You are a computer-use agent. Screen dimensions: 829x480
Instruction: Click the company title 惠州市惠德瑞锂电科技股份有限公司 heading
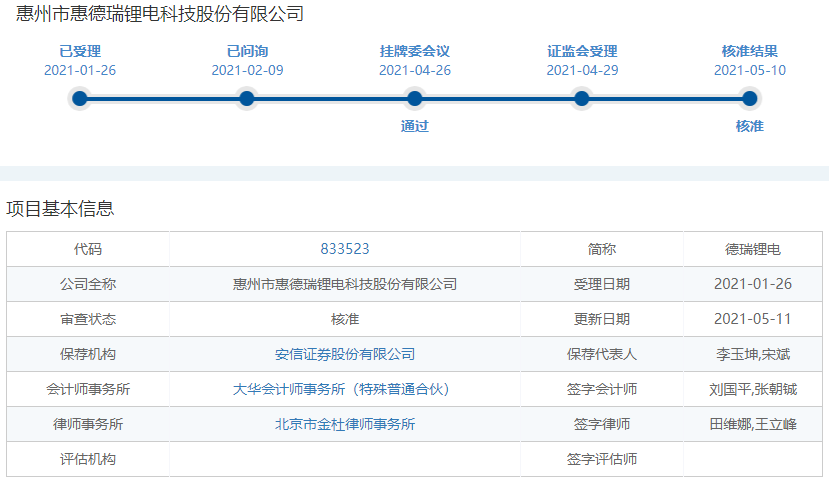tap(161, 14)
